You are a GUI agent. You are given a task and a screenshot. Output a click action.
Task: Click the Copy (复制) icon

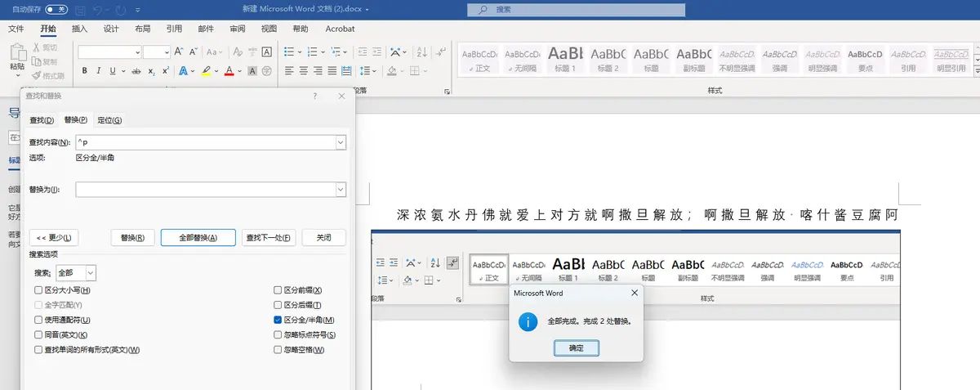tap(36, 61)
